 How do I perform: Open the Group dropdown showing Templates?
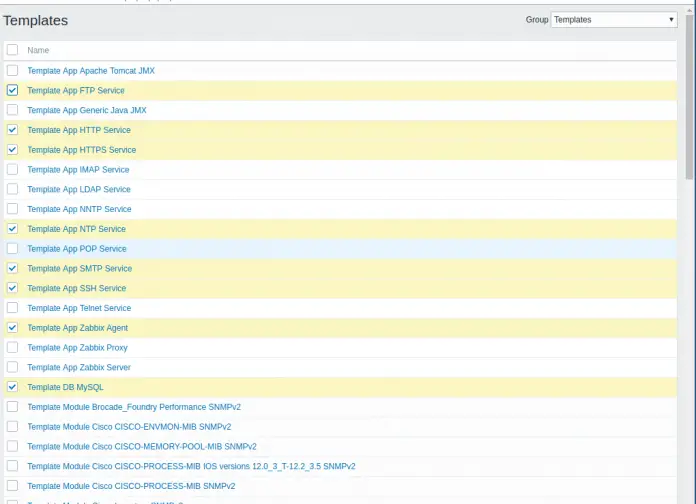[614, 19]
